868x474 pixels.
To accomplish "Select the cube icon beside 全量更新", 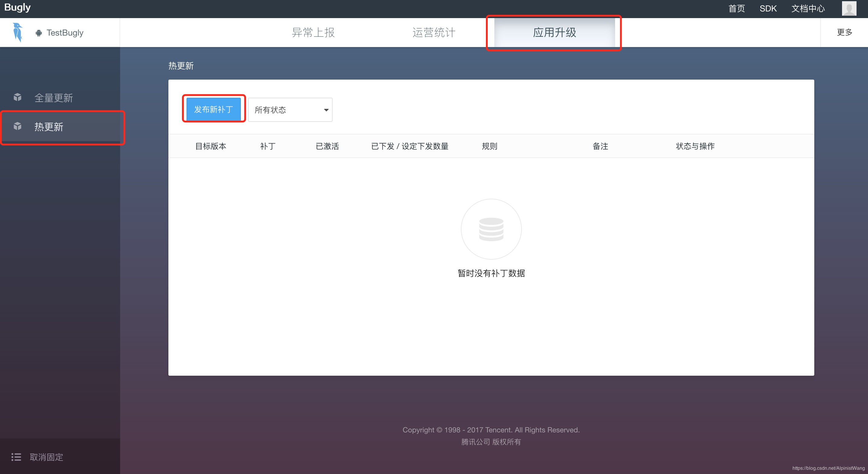I will (x=17, y=98).
